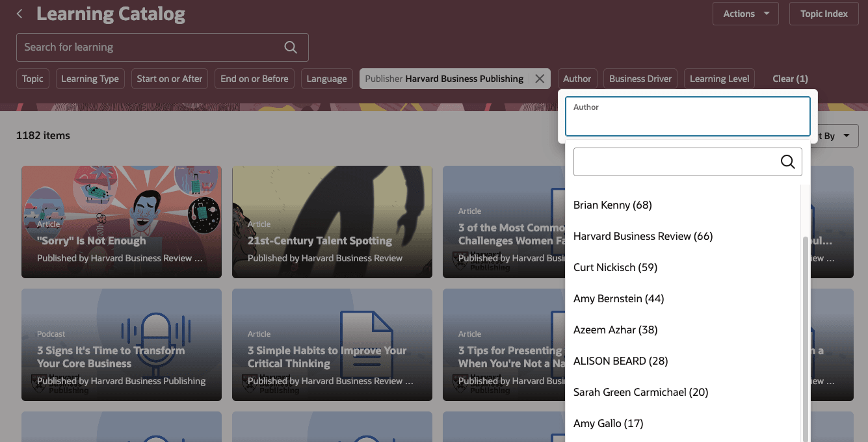Viewport: 868px width, 442px height.
Task: Open the Start on or After filter
Action: [x=170, y=79]
